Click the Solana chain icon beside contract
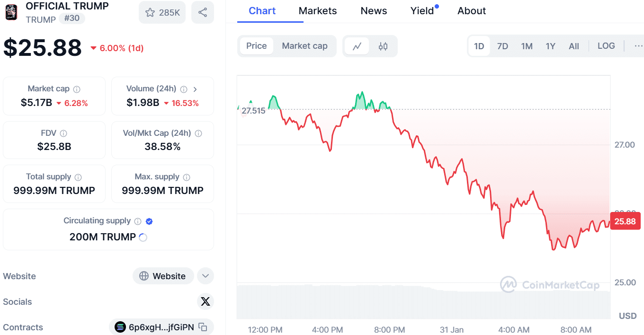This screenshot has width=644, height=335. [120, 326]
